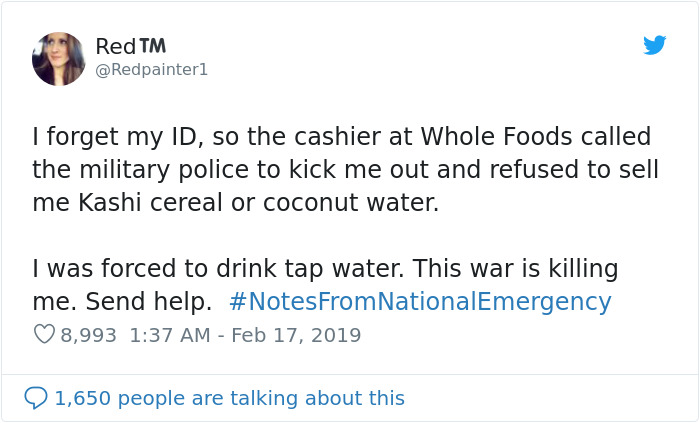Click the speech bubble reply icon
Viewport: 700px width, 423px height.
pyautogui.click(x=36, y=398)
